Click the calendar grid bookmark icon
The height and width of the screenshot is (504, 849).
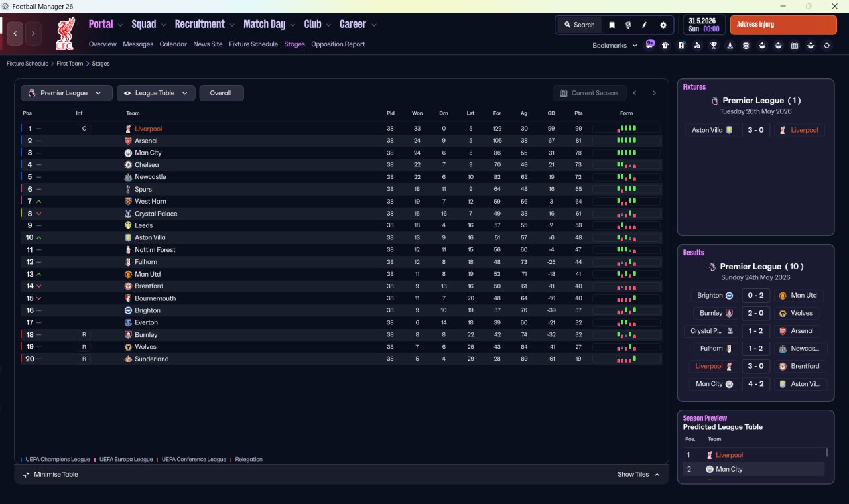[795, 46]
